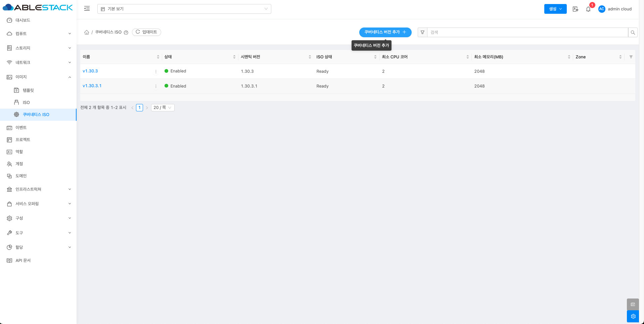Screen dimensions: 644x324
Task: Toggle sorting on ISO 상태 column
Action: (x=375, y=57)
